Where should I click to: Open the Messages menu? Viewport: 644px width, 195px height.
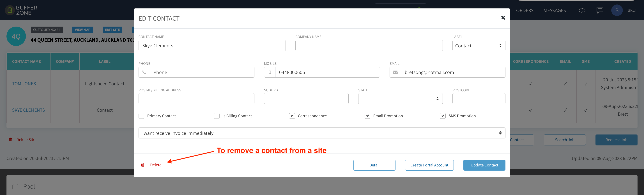point(555,10)
